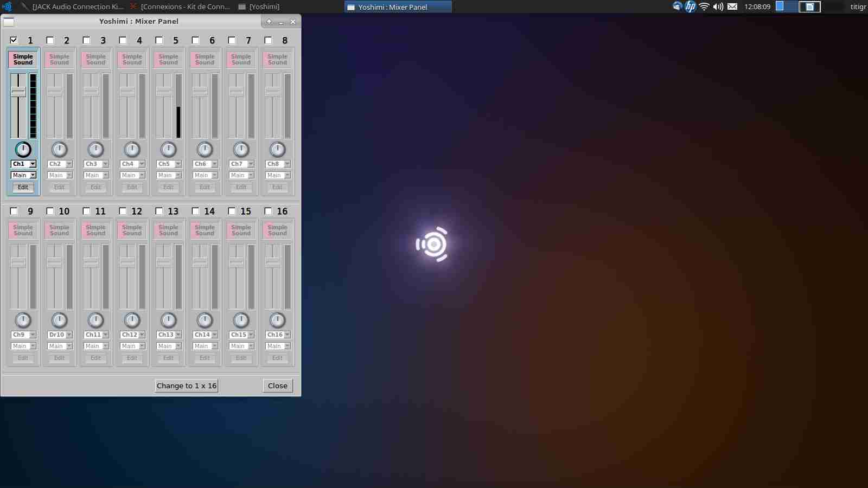The height and width of the screenshot is (488, 868).
Task: Click the pan knob for part 4
Action: click(x=132, y=150)
